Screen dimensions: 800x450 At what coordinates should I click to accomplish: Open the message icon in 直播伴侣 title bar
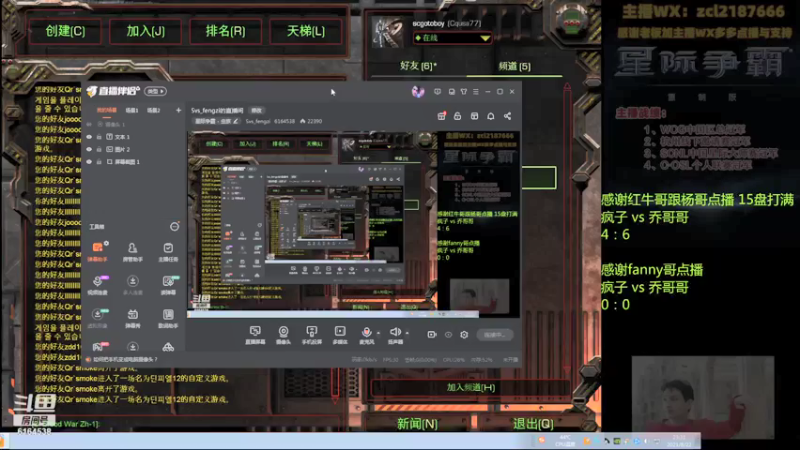click(x=437, y=92)
